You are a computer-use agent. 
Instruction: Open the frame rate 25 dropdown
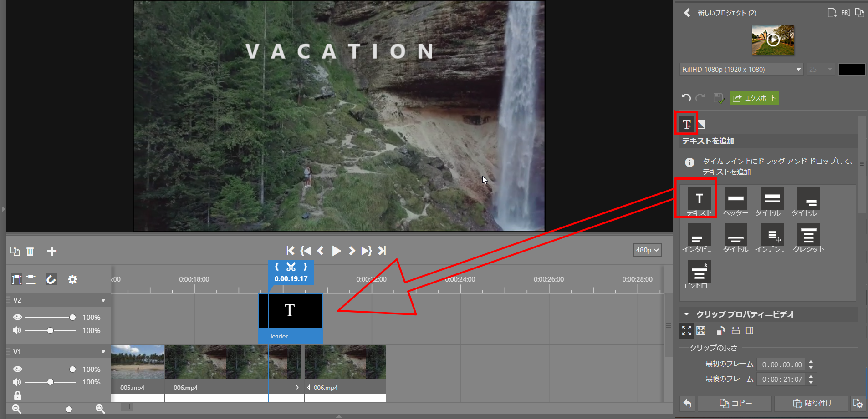click(820, 69)
